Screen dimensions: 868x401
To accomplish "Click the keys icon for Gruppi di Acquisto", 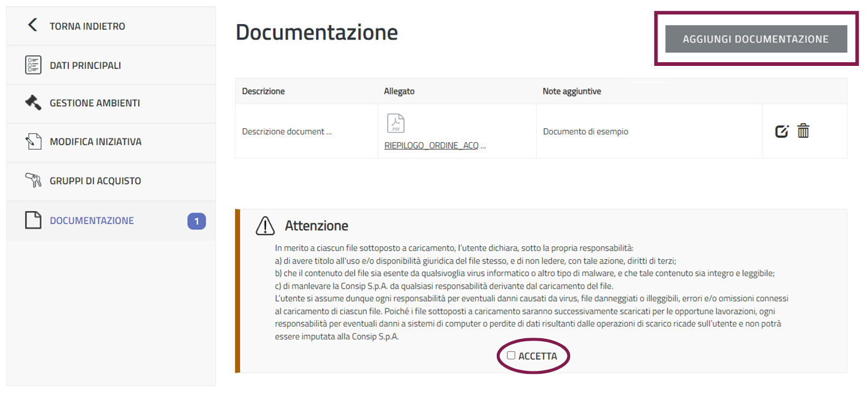I will tap(33, 180).
